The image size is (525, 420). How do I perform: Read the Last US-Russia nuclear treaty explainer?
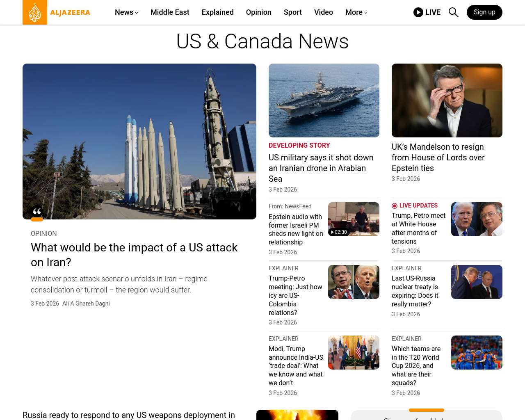(x=415, y=291)
